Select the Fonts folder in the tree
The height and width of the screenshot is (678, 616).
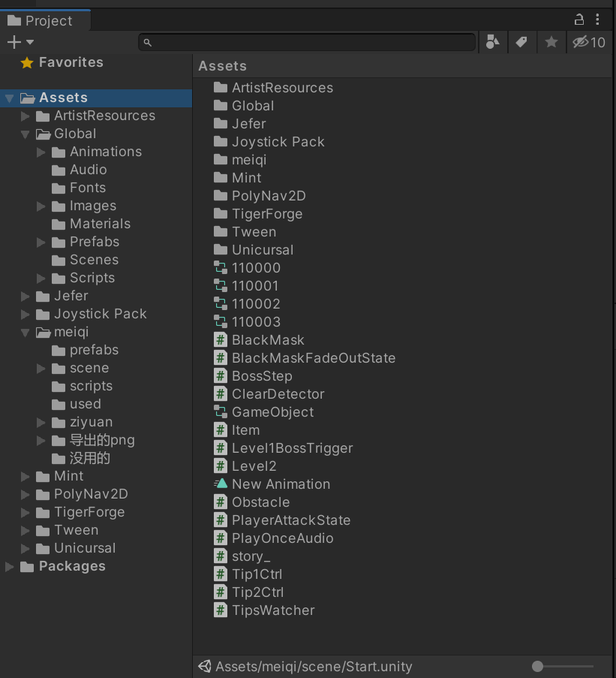click(x=79, y=188)
